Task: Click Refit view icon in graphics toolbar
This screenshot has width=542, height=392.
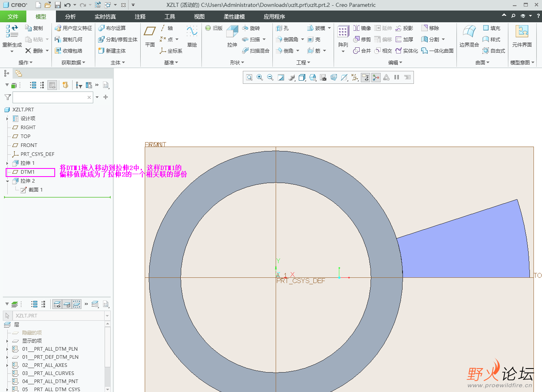Action: (249, 77)
